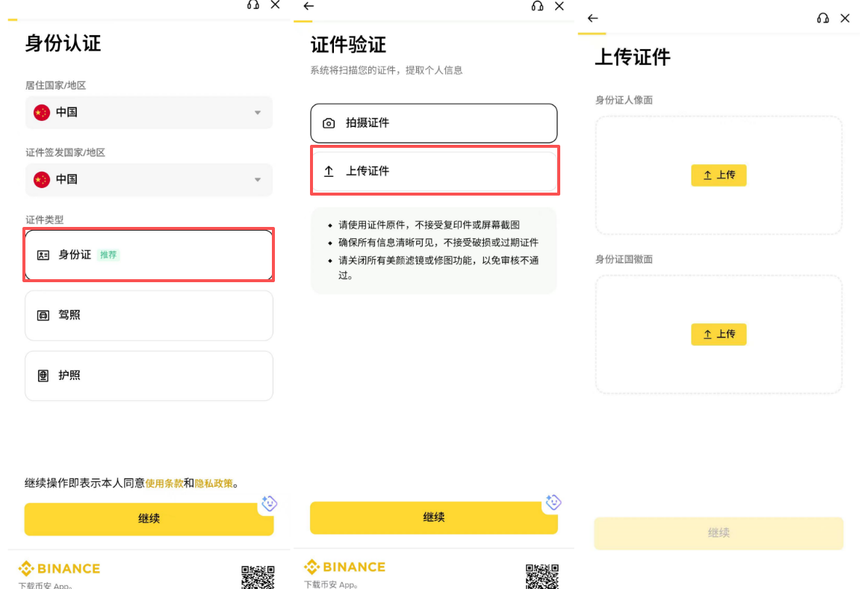Click the China flag in 居住国家/地区 field
This screenshot has height=589, width=868.
(x=42, y=112)
